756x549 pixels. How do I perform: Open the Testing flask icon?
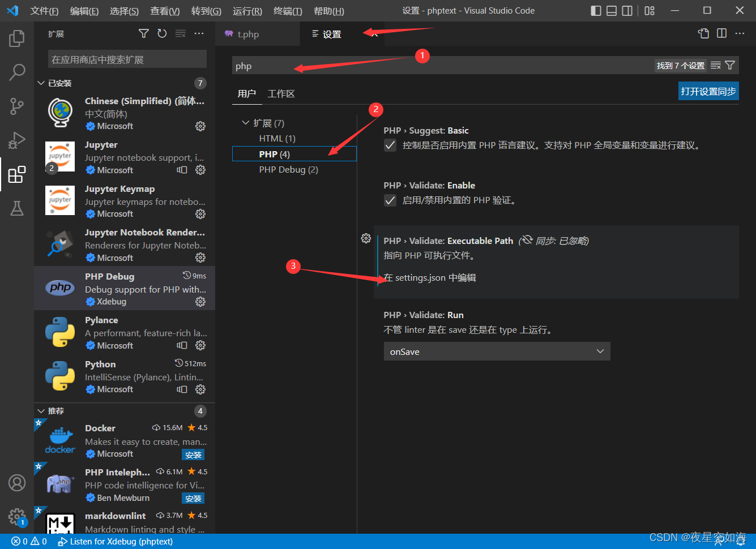(x=17, y=208)
